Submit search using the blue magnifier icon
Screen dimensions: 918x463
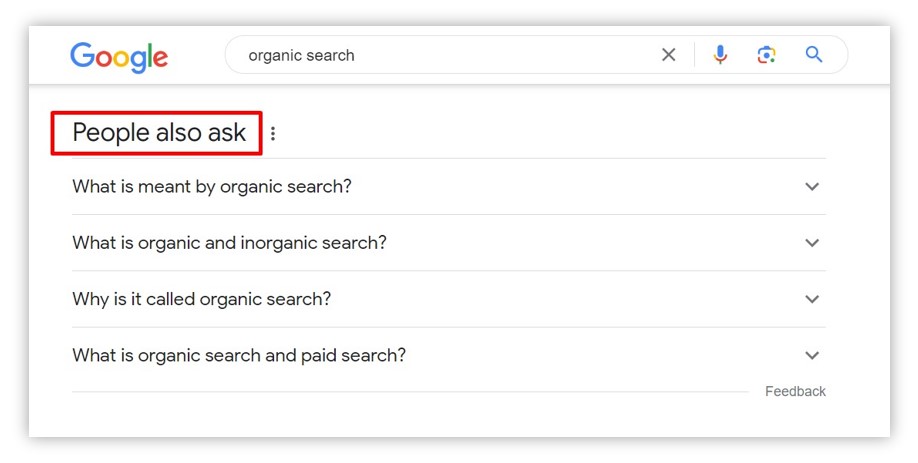814,54
